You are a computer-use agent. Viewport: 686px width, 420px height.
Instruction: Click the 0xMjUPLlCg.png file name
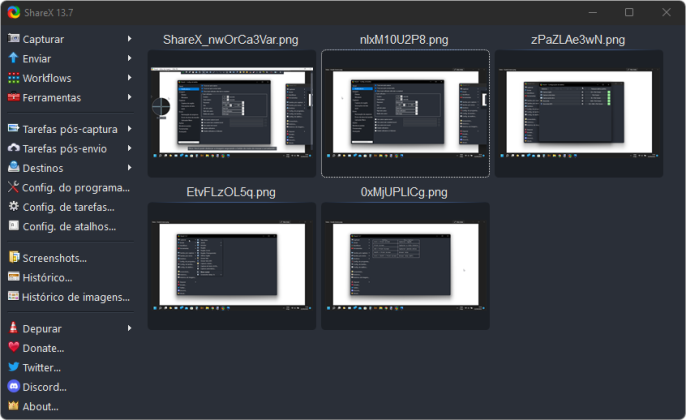404,192
